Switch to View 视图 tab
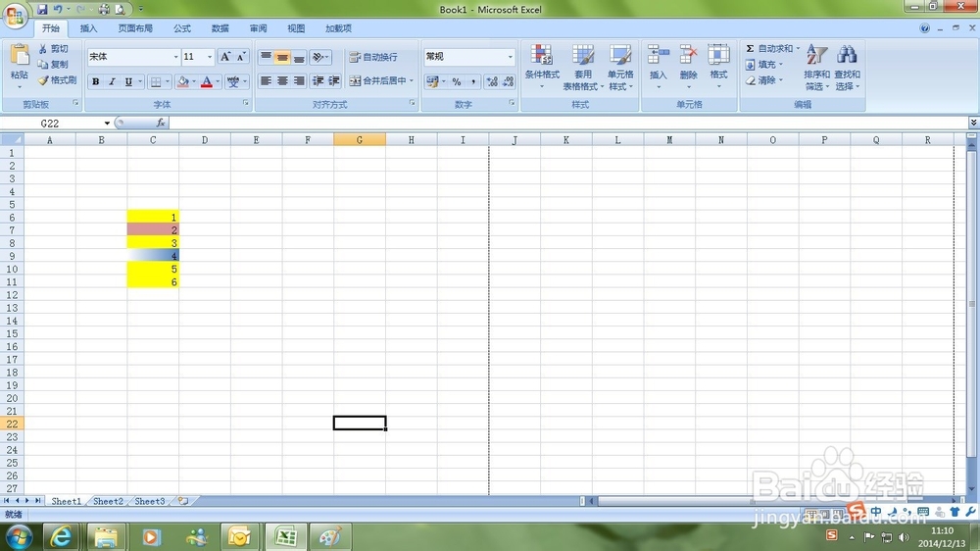The height and width of the screenshot is (551, 980). pyautogui.click(x=296, y=28)
